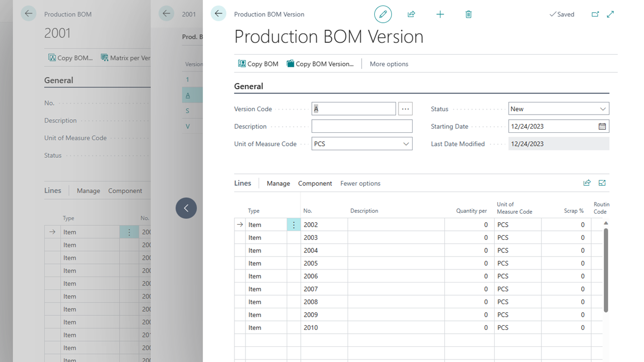Open Component menu in background Production BOM
The height and width of the screenshot is (362, 644).
tap(125, 191)
